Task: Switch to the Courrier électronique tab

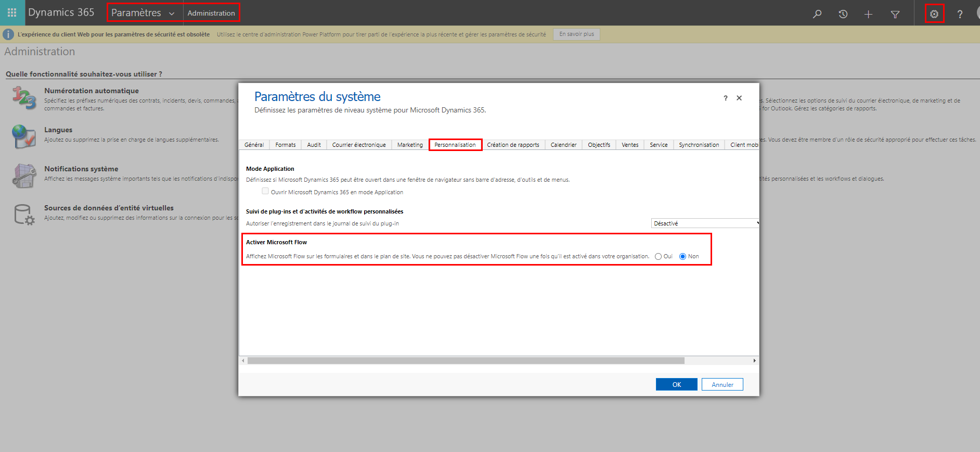Action: pos(359,145)
